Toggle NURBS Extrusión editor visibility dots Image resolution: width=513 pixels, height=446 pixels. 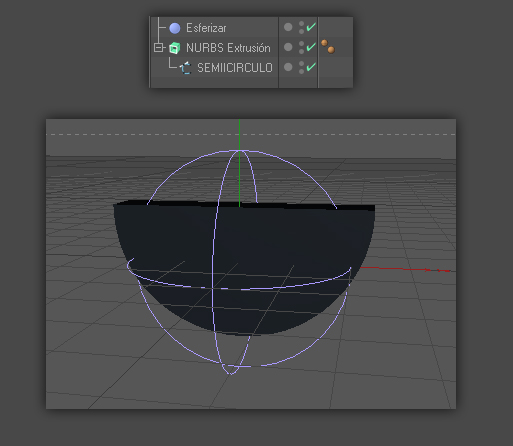[x=301, y=47]
